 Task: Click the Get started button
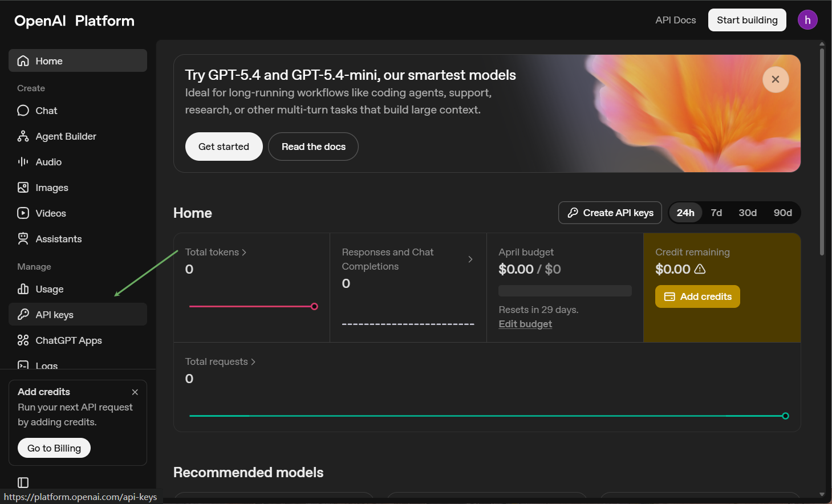(x=224, y=147)
